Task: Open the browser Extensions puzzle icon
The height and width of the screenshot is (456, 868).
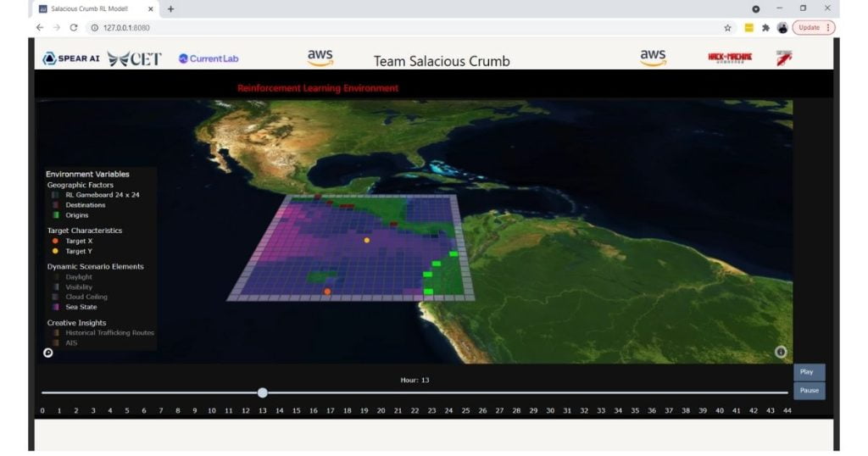Action: [x=766, y=27]
